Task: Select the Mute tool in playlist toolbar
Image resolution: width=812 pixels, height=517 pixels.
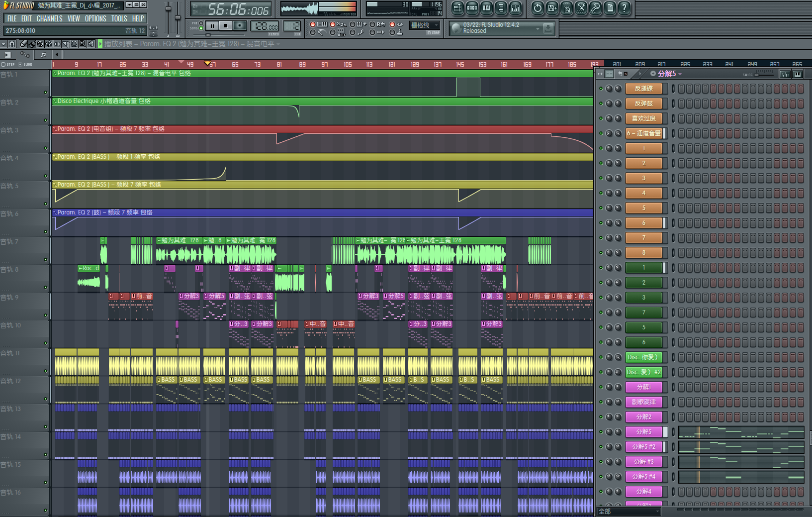Action: tap(49, 44)
